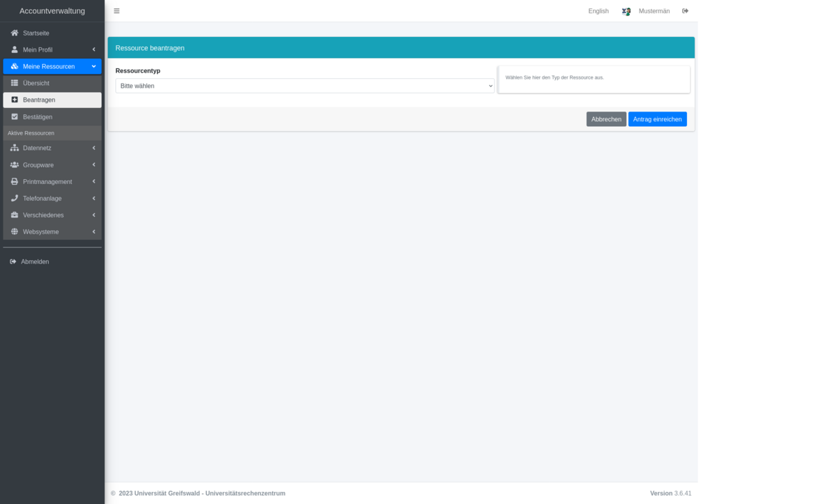Open the Ressourcentyp dropdown
This screenshot has width=837, height=504.
pyautogui.click(x=304, y=86)
